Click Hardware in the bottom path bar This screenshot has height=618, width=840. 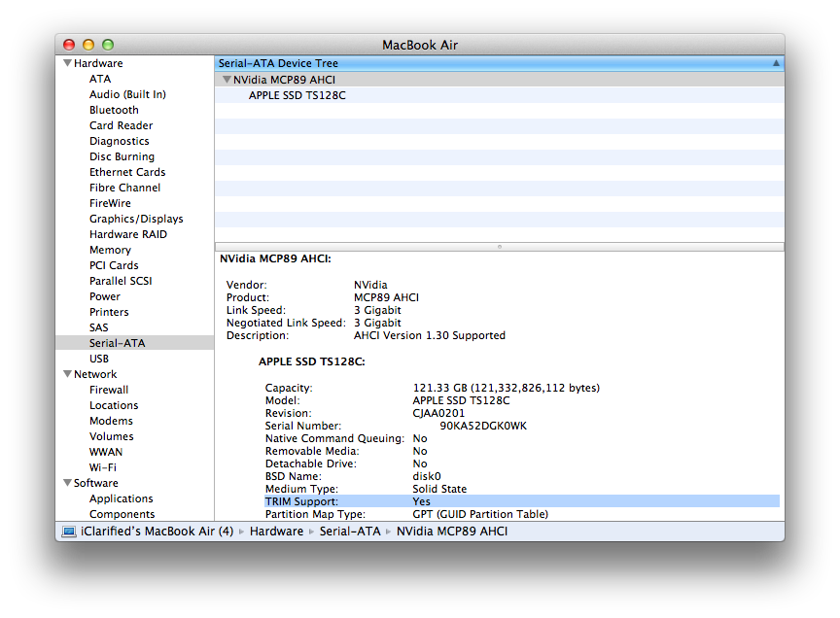click(x=276, y=532)
